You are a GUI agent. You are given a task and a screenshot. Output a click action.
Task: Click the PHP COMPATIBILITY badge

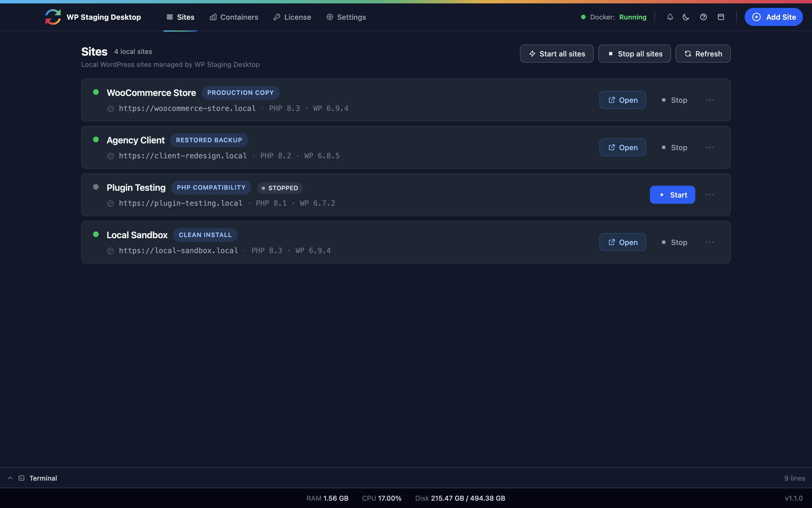pyautogui.click(x=211, y=187)
